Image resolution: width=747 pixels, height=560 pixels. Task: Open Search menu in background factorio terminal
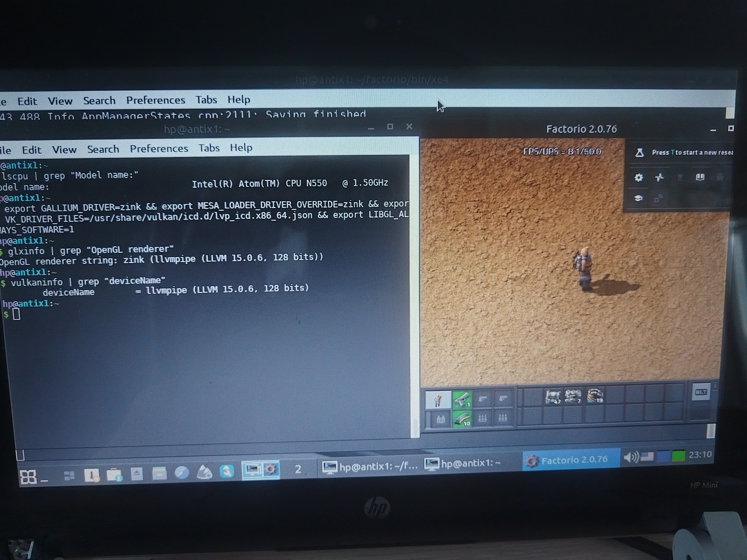point(99,101)
